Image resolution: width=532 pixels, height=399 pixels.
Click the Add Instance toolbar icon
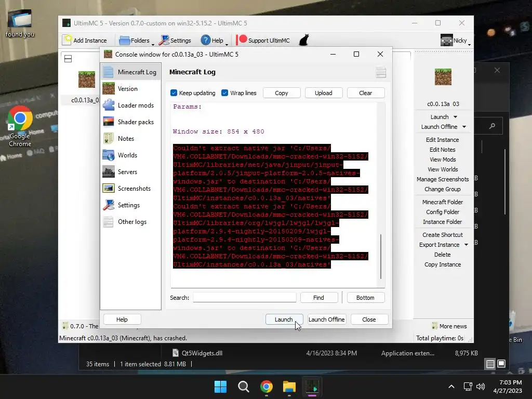click(67, 40)
